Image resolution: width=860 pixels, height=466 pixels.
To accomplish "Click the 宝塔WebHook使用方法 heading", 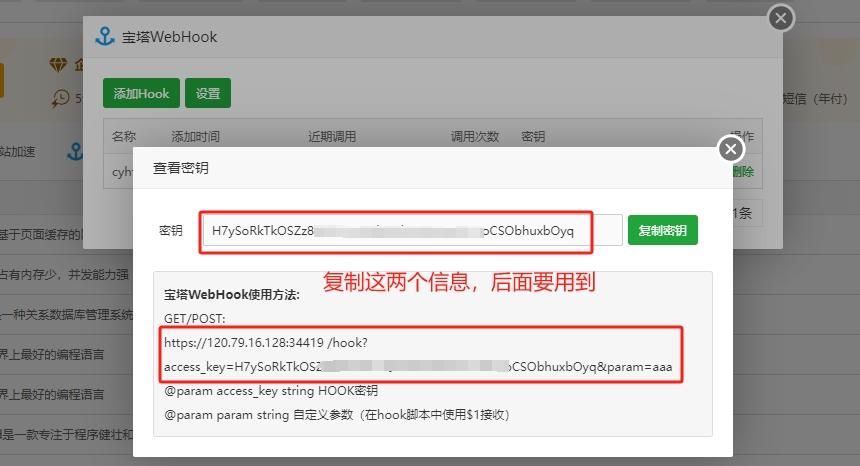I will pyautogui.click(x=231, y=295).
